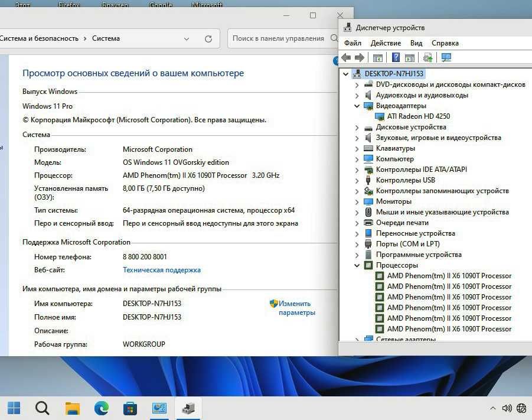Open File Explorer from the taskbar
Viewport: 532px width, 420px height.
72,408
